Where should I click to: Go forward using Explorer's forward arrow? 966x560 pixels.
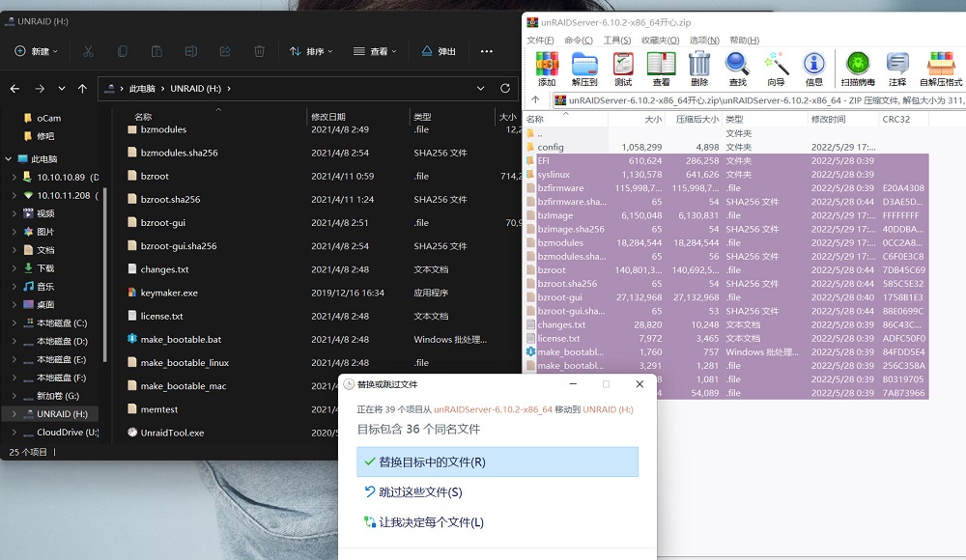(40, 89)
